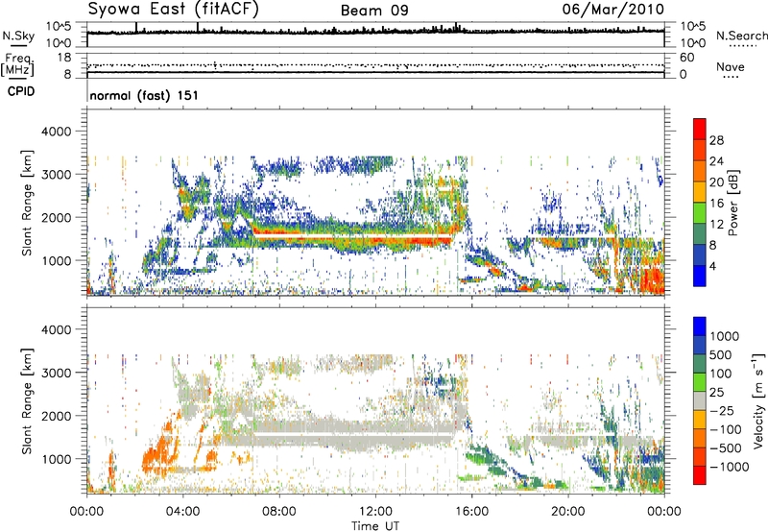The width and height of the screenshot is (768, 532).
Task: Click the "Time UT" axis title
Action: tap(375, 525)
